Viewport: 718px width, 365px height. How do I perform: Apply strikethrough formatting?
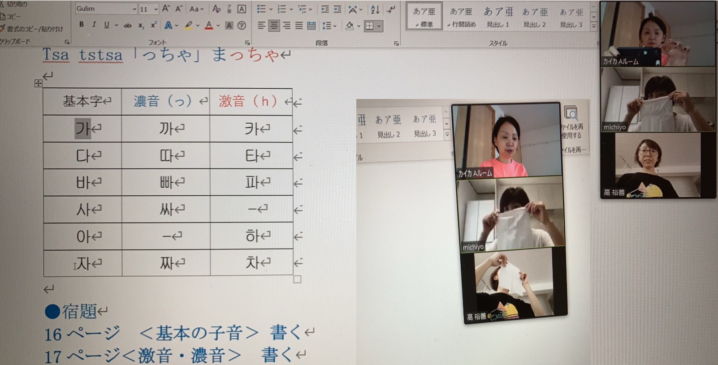tap(128, 25)
